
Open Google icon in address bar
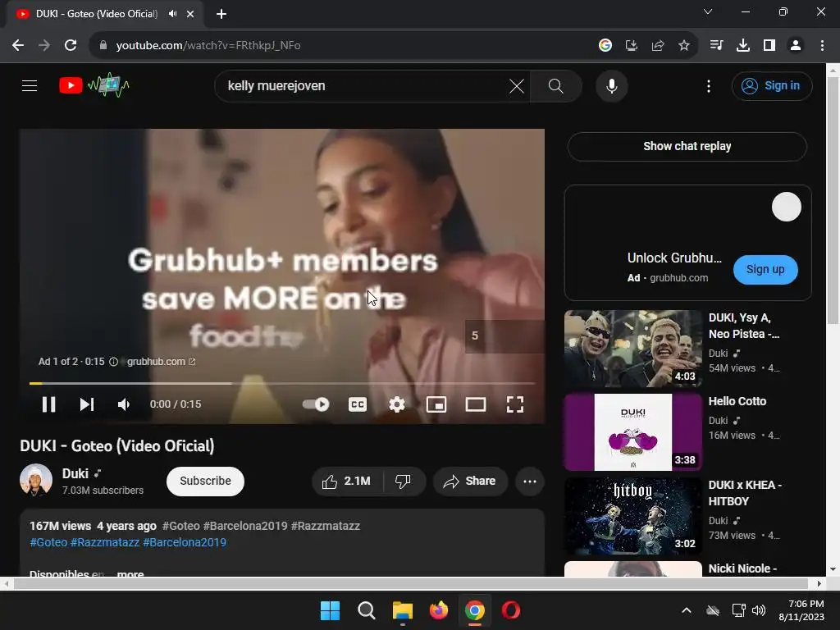tap(605, 46)
